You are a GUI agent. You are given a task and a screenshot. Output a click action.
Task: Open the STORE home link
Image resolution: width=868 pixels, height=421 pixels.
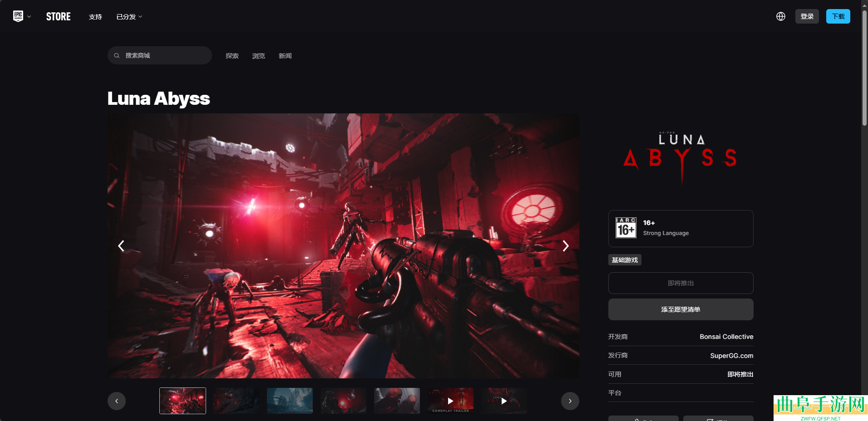[x=59, y=17]
